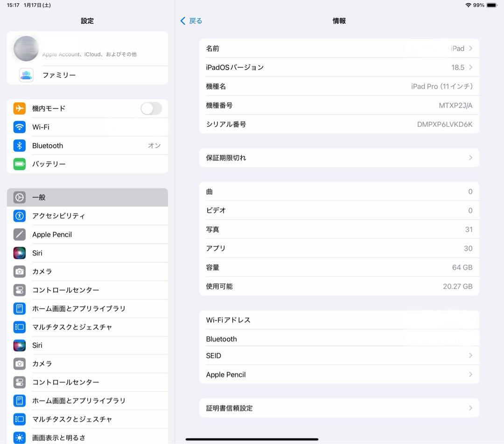Open the アクセシビリティ settings icon

[x=20, y=216]
